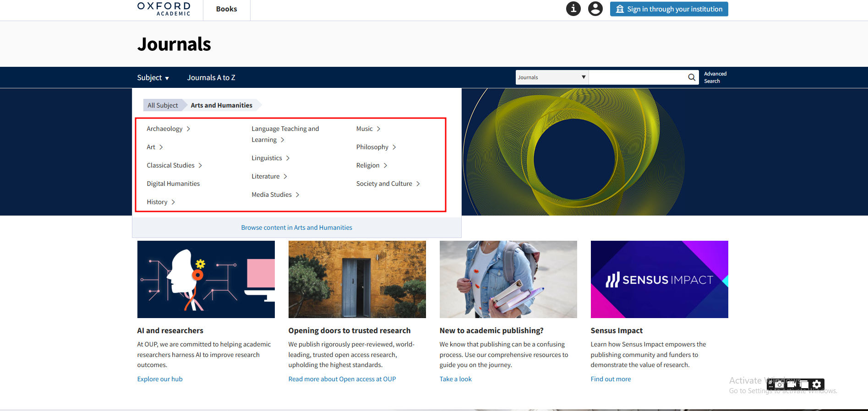Go to the Books tab

(x=226, y=9)
